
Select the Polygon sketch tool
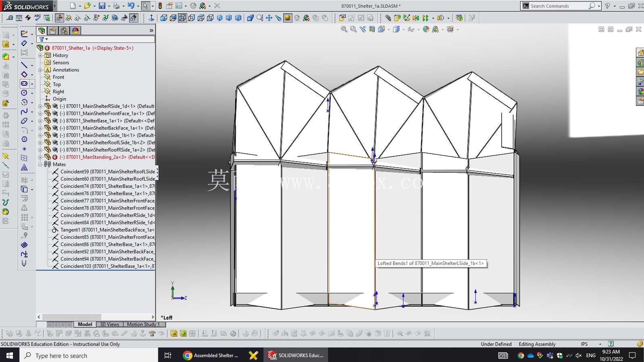click(x=24, y=139)
